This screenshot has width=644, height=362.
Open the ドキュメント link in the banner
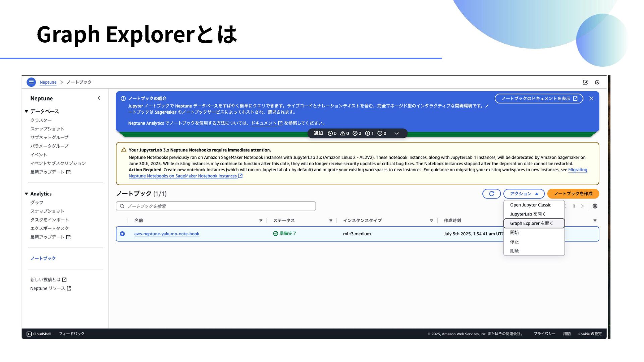click(x=267, y=123)
